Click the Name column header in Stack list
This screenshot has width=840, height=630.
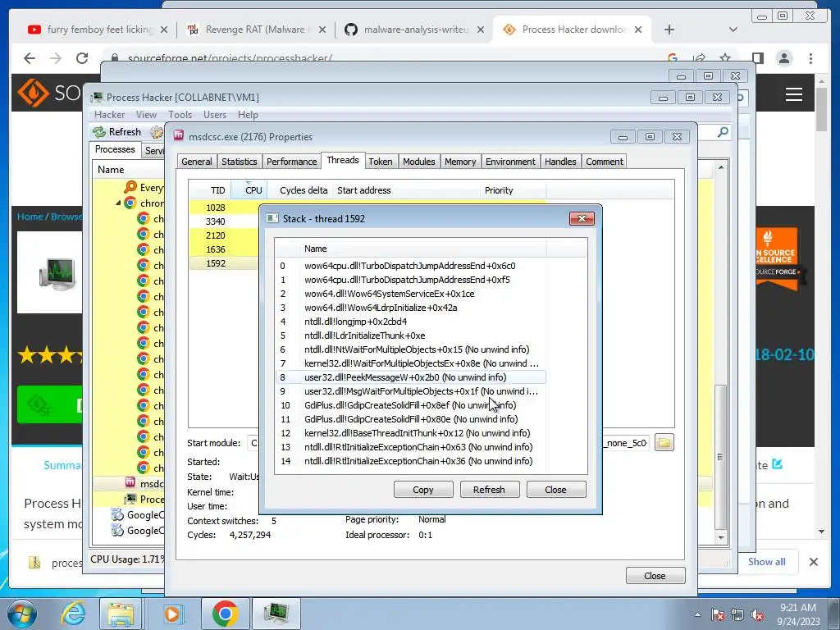[422, 249]
